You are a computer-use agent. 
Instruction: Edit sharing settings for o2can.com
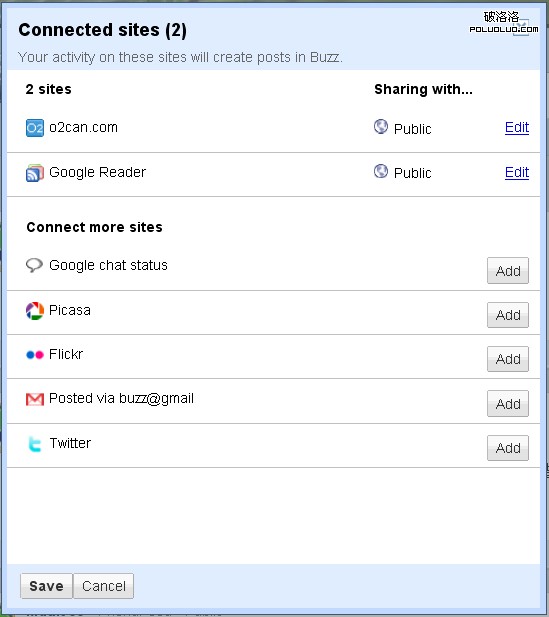(x=517, y=127)
